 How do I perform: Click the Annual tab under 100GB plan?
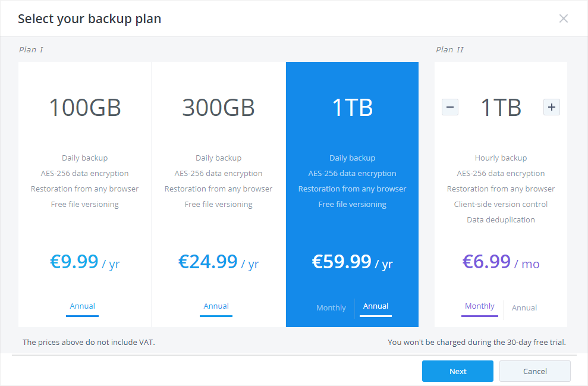tap(83, 306)
